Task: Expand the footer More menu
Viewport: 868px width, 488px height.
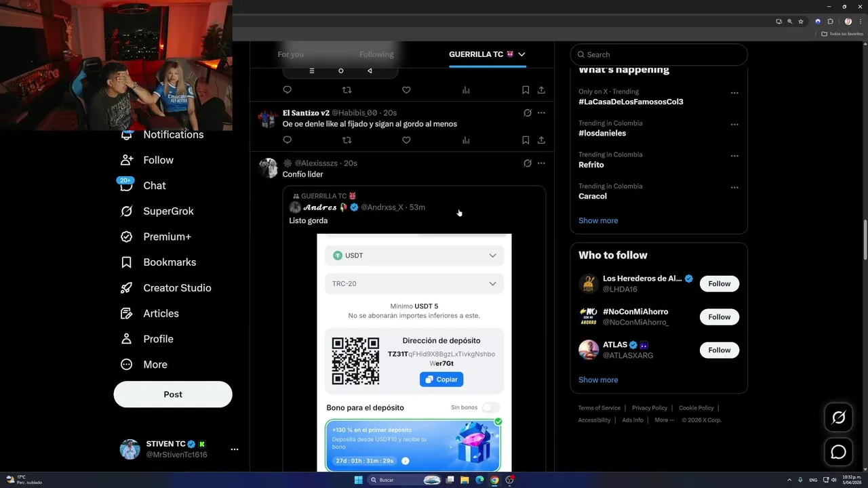Action: tap(665, 420)
